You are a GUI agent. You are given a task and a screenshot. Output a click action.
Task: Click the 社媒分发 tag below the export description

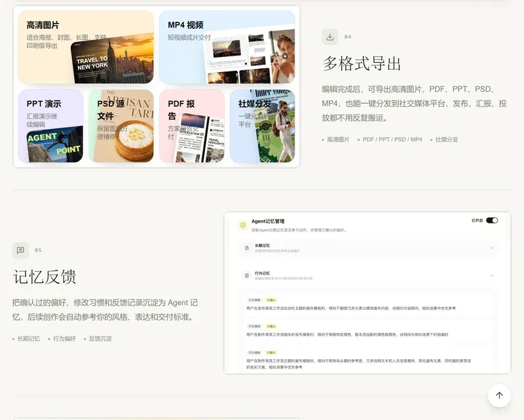click(447, 140)
